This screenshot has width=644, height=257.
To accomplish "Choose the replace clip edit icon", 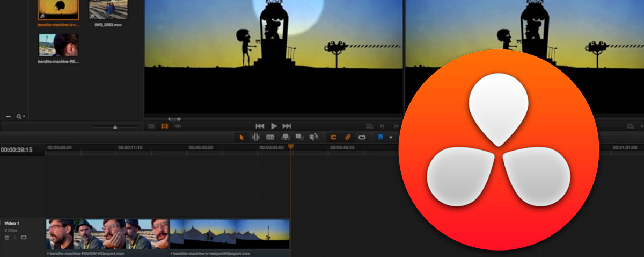I will pyautogui.click(x=314, y=137).
